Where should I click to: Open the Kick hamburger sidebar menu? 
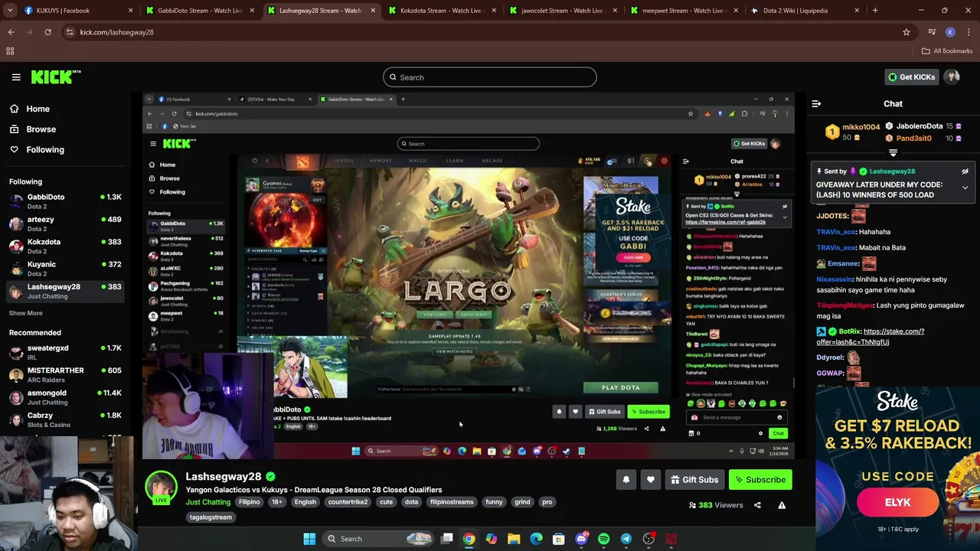[16, 77]
